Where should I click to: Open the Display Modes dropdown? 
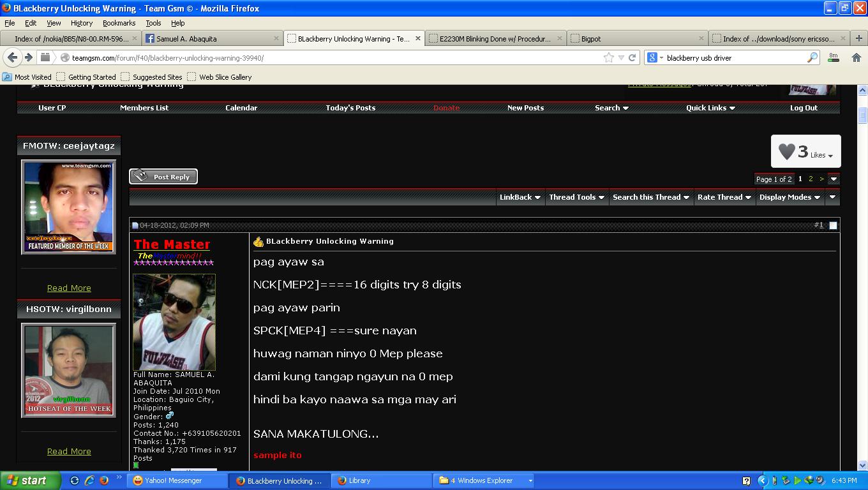(789, 197)
